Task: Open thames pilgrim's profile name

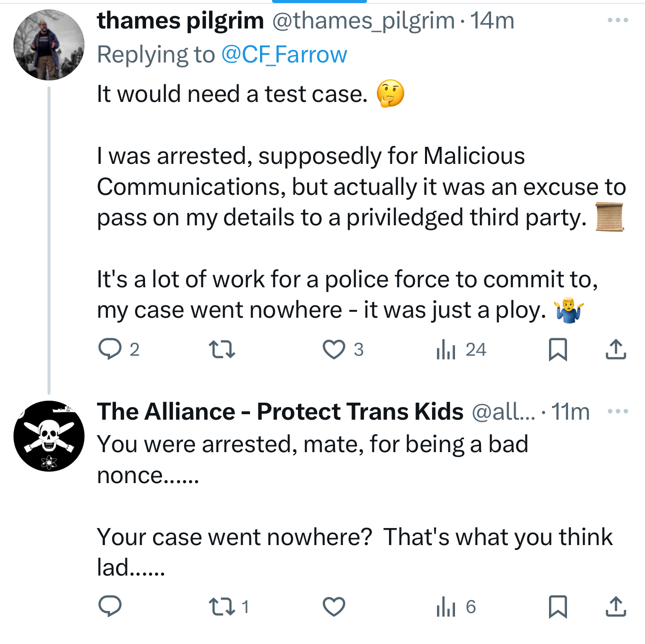Action: coord(180,20)
